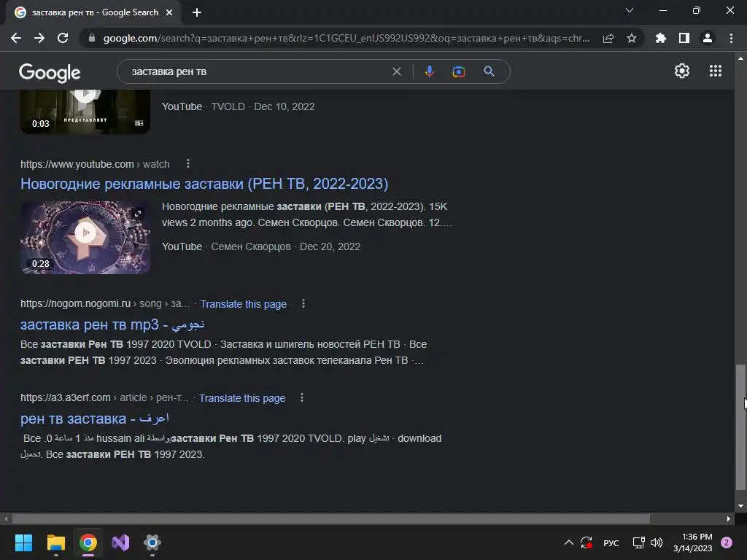The height and width of the screenshot is (560, 747).
Task: Translate the a3erf.com page
Action: [x=242, y=398]
